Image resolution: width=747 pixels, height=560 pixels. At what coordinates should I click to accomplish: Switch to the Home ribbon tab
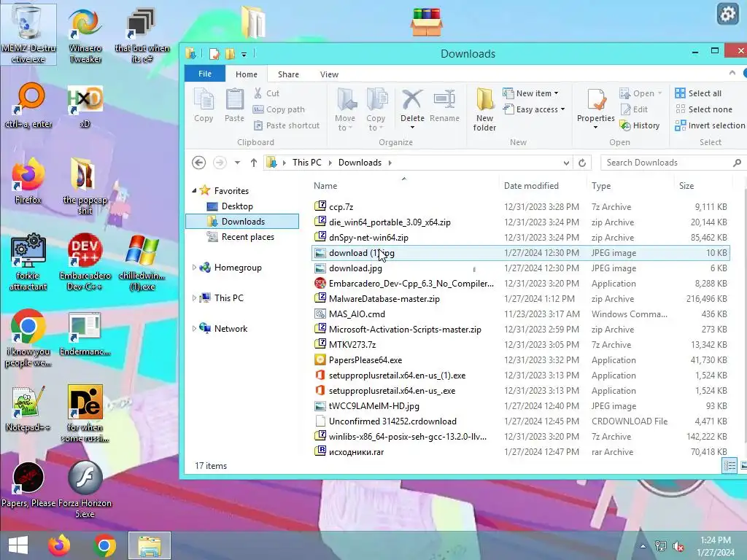pos(247,74)
